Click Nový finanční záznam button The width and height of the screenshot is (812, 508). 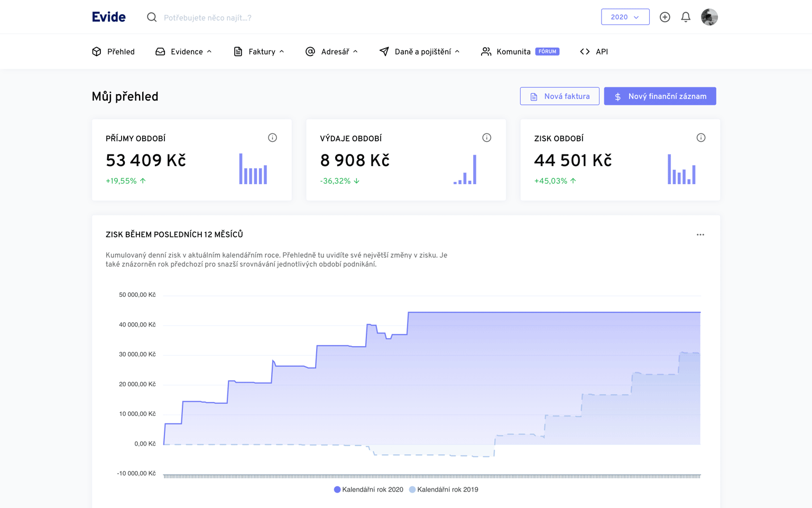coord(660,96)
